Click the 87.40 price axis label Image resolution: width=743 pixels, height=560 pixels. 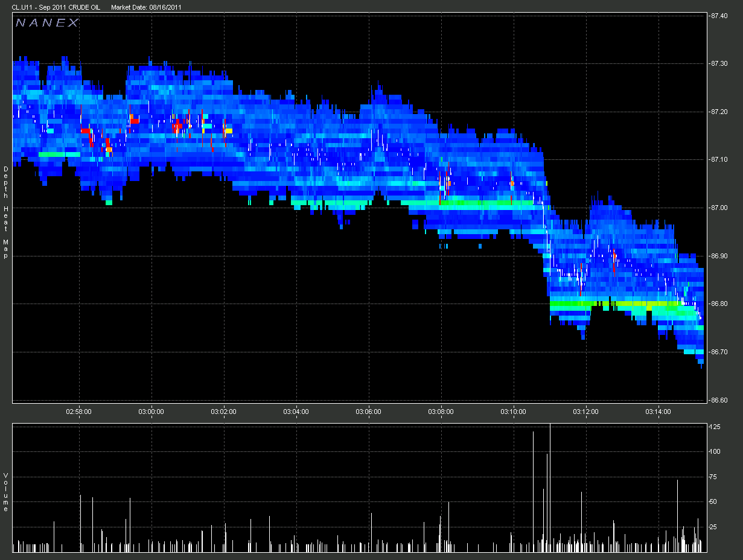[719, 16]
